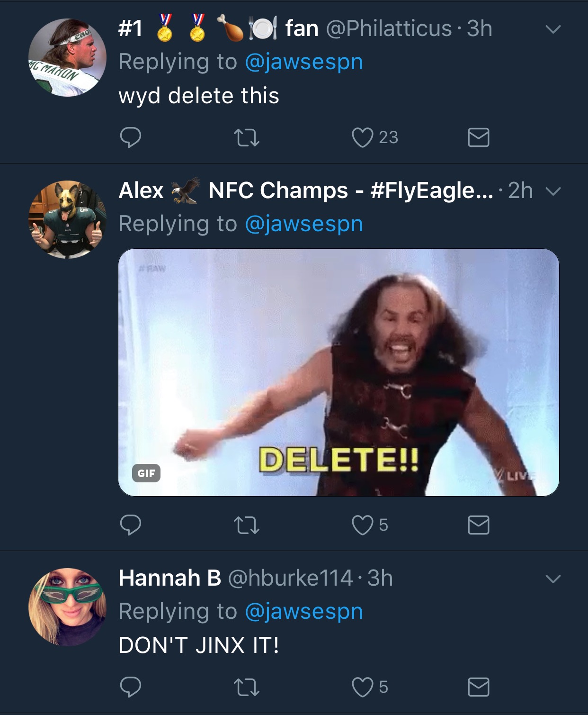Viewport: 588px width, 715px height.
Task: Reply to the 'wyd delete this' tweet
Action: click(131, 137)
